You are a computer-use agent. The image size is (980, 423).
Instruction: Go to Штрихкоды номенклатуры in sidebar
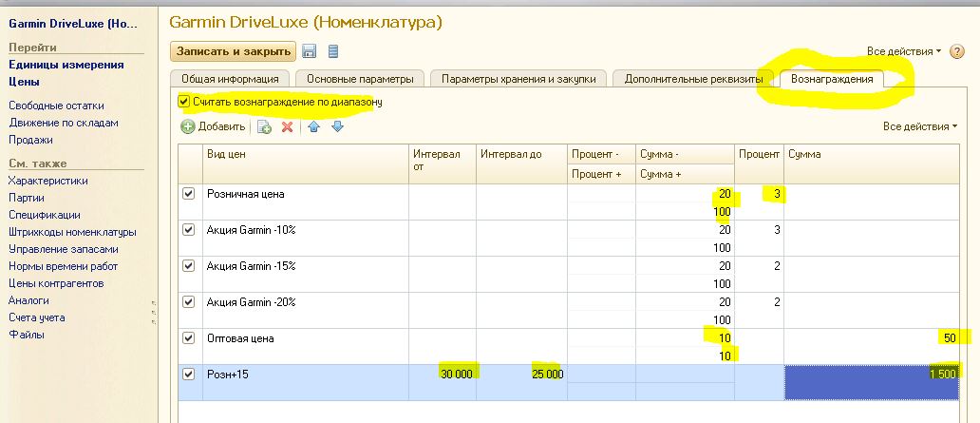tap(72, 232)
